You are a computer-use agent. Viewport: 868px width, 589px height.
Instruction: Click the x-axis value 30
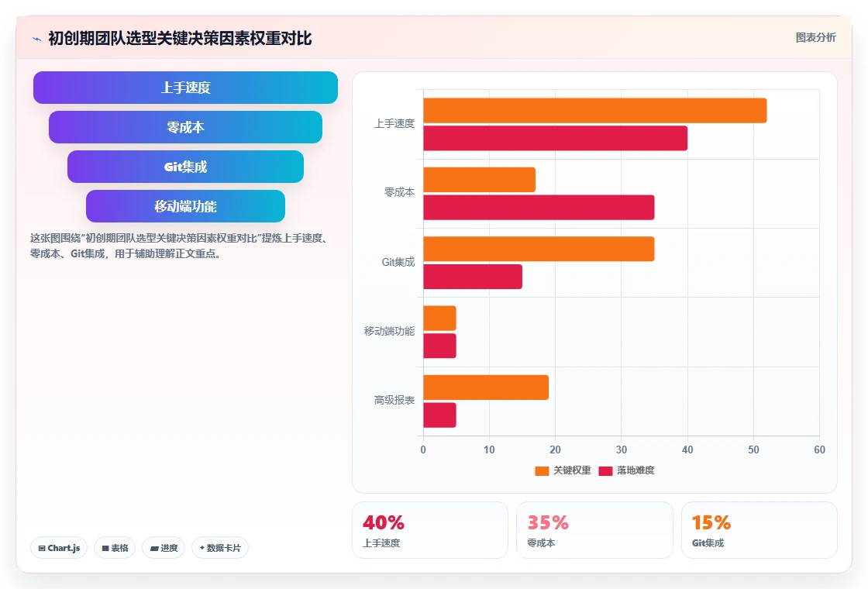pos(621,450)
